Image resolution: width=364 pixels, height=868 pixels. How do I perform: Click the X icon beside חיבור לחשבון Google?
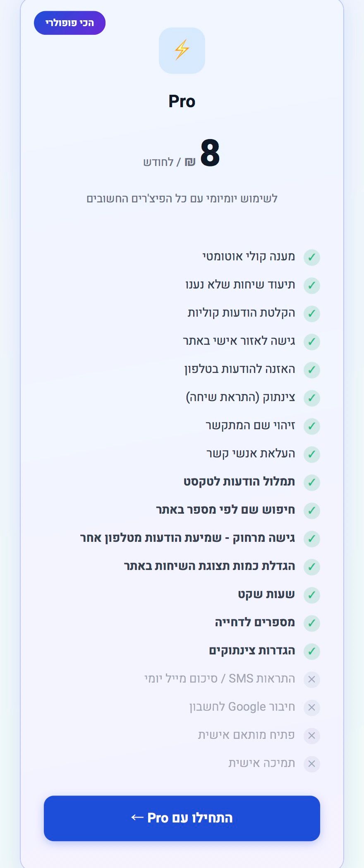pos(311,707)
